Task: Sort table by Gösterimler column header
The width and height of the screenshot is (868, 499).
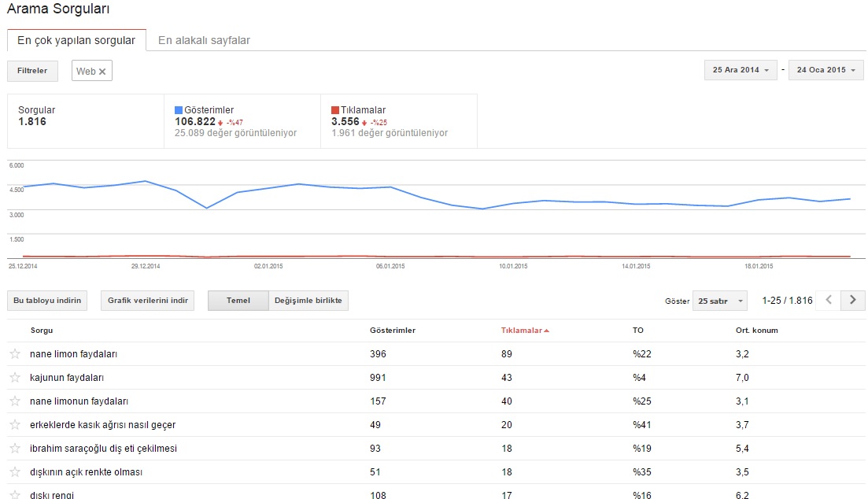Action: click(392, 331)
